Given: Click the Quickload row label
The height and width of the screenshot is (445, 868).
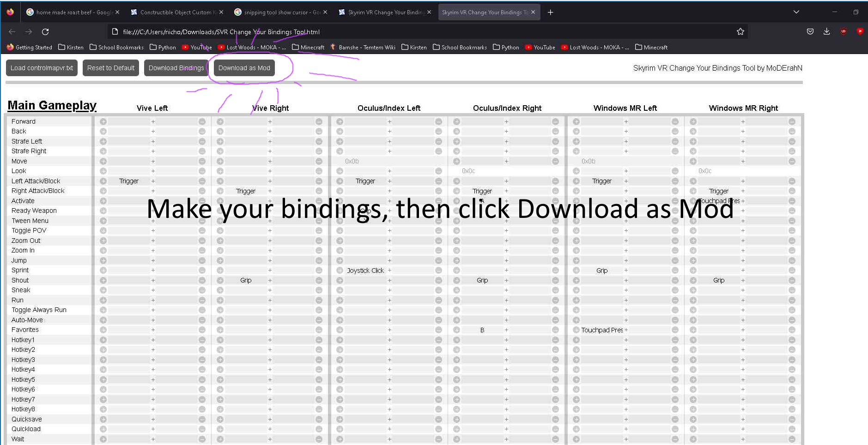Looking at the screenshot, I should click(x=26, y=429).
